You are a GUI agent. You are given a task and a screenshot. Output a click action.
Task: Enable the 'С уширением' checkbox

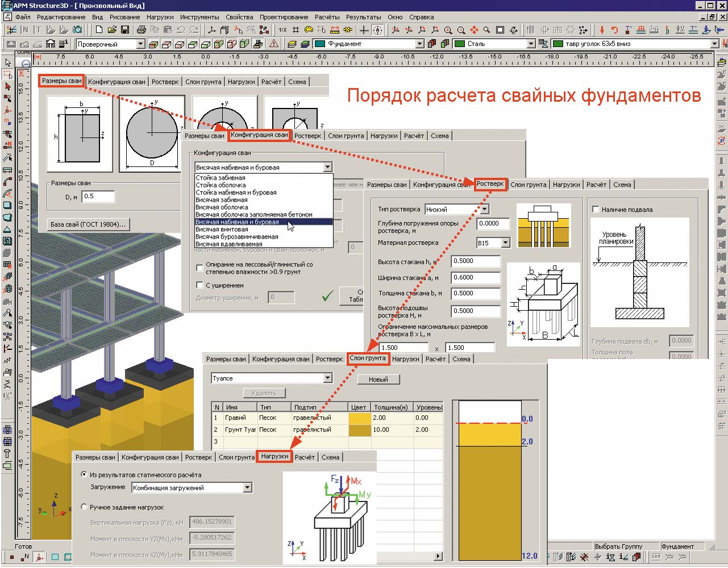[x=199, y=285]
